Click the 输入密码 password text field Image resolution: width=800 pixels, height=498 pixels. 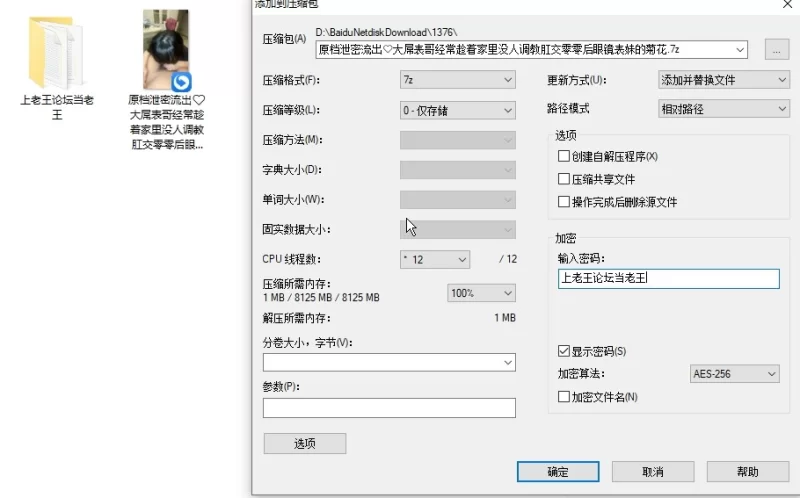[x=669, y=279]
